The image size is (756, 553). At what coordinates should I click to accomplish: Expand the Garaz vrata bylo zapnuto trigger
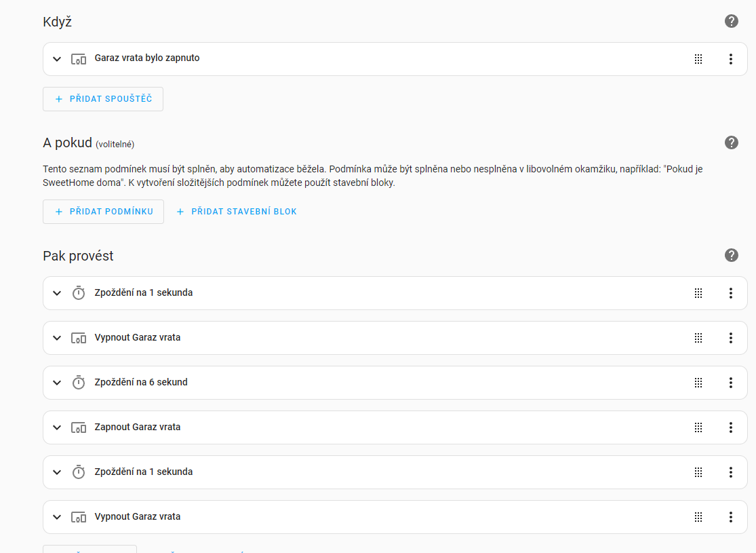[57, 59]
